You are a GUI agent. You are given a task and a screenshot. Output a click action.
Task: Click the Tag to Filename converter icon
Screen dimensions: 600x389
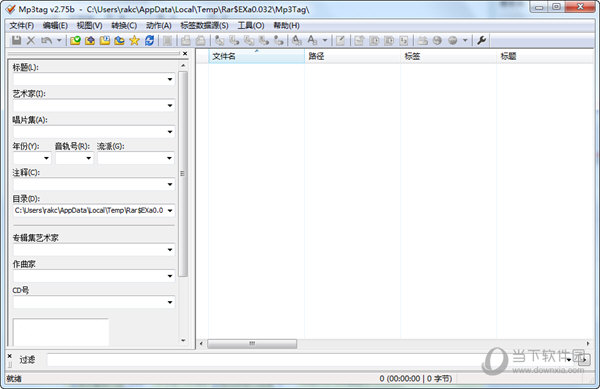tap(219, 40)
